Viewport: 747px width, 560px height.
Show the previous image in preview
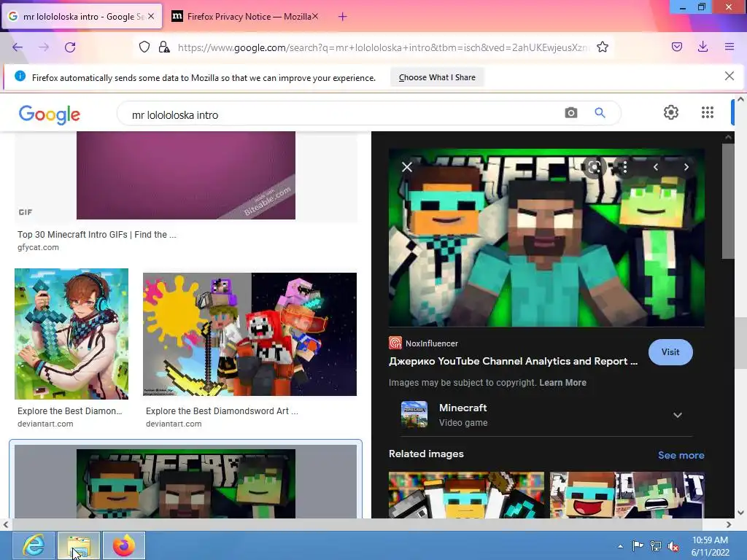click(656, 167)
